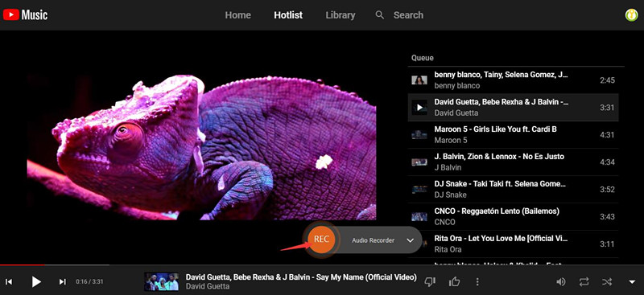Click the YouTube Music logo
This screenshot has height=295, width=644.
tap(25, 15)
